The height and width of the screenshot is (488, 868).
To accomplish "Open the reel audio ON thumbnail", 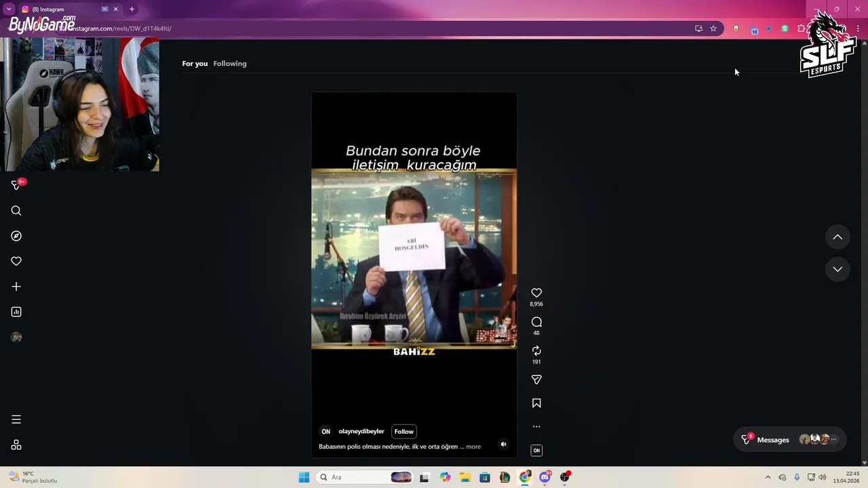I will click(536, 451).
